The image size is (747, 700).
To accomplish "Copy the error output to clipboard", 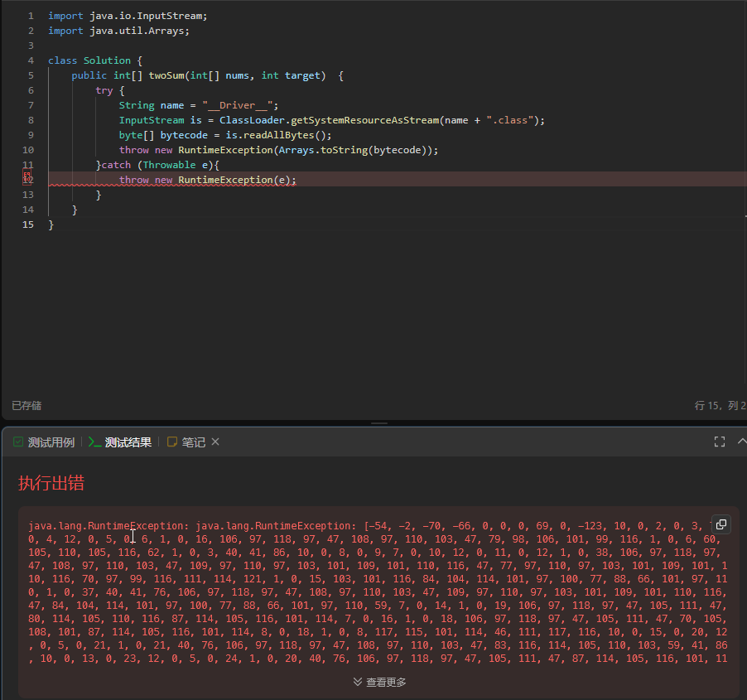I will click(720, 524).
